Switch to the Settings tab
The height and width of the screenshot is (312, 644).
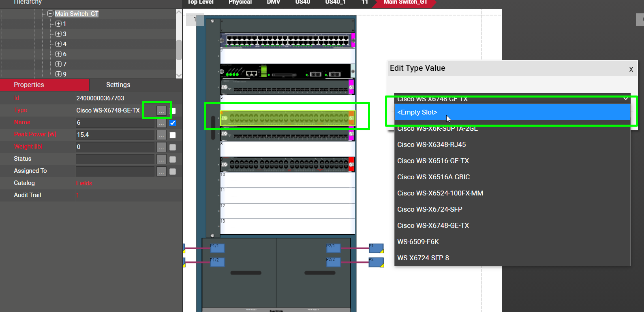118,85
